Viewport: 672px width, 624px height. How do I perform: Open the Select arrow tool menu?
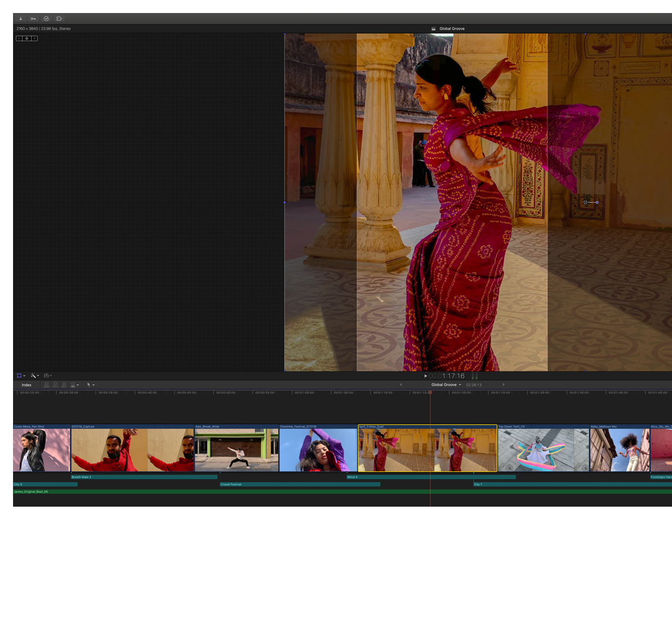click(x=90, y=385)
